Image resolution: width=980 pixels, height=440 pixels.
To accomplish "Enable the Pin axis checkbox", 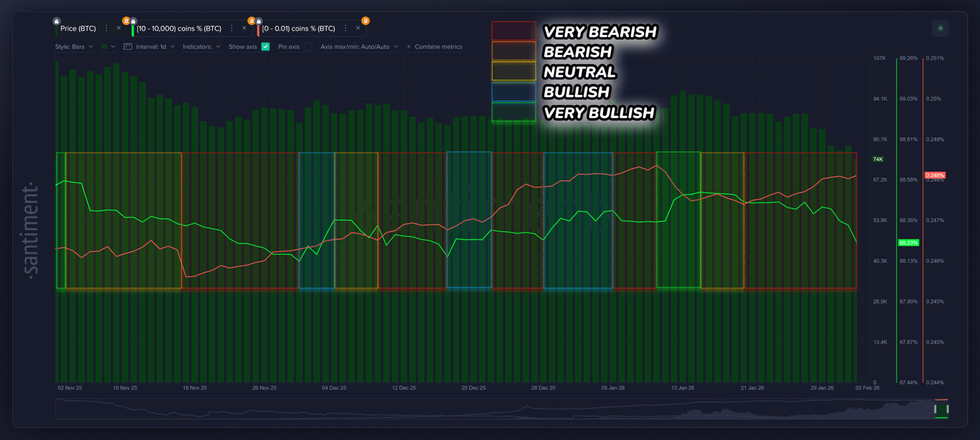I will coord(308,47).
